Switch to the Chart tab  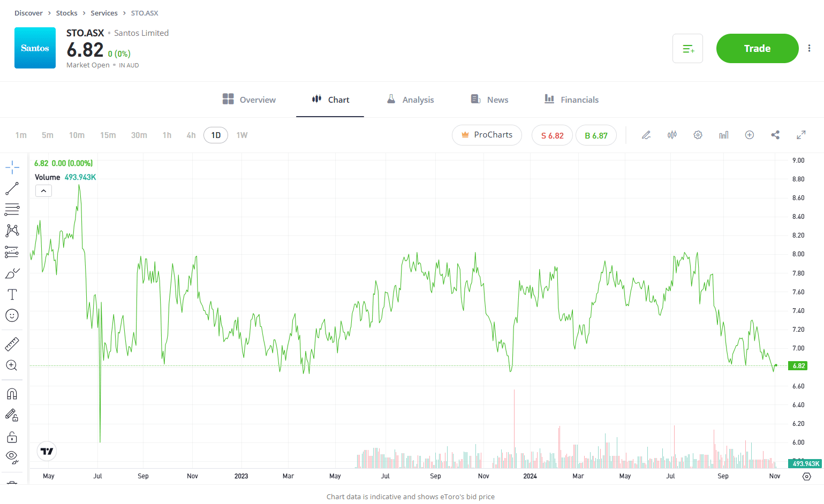(x=330, y=100)
